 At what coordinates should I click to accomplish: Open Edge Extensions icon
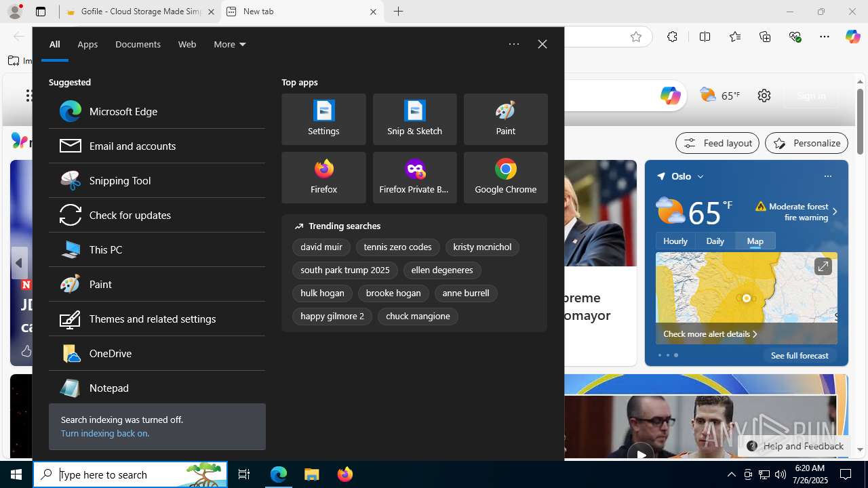672,37
